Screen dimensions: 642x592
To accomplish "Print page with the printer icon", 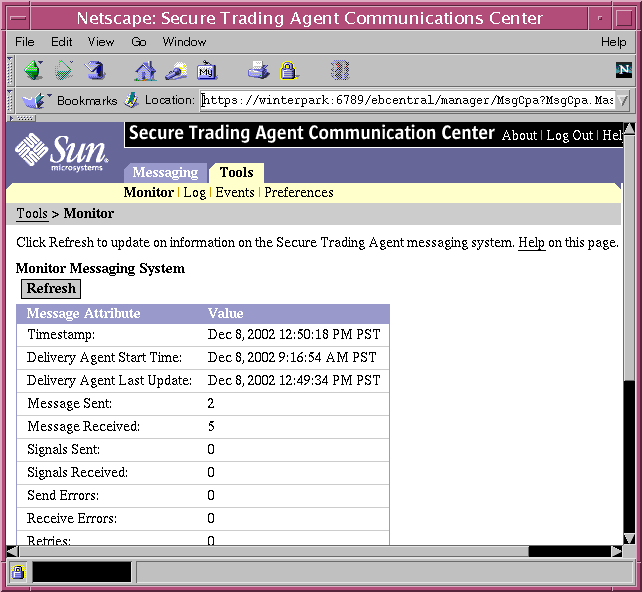I will (x=258, y=70).
